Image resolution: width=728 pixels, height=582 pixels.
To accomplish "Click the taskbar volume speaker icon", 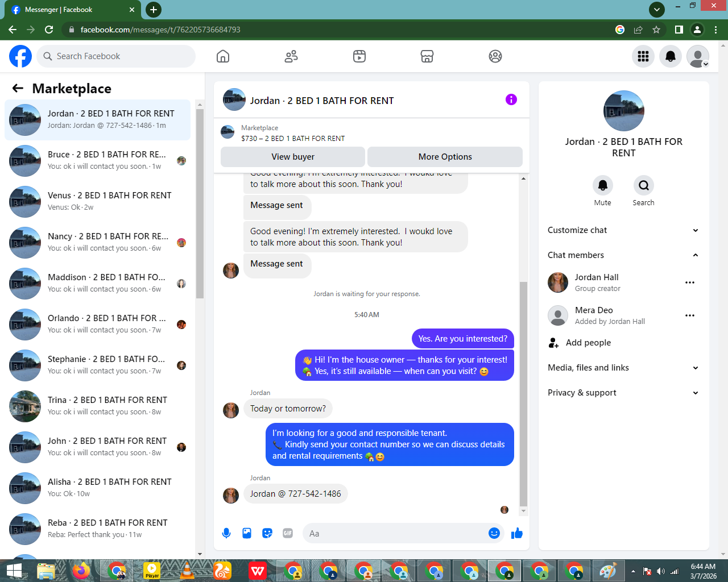I will (660, 571).
